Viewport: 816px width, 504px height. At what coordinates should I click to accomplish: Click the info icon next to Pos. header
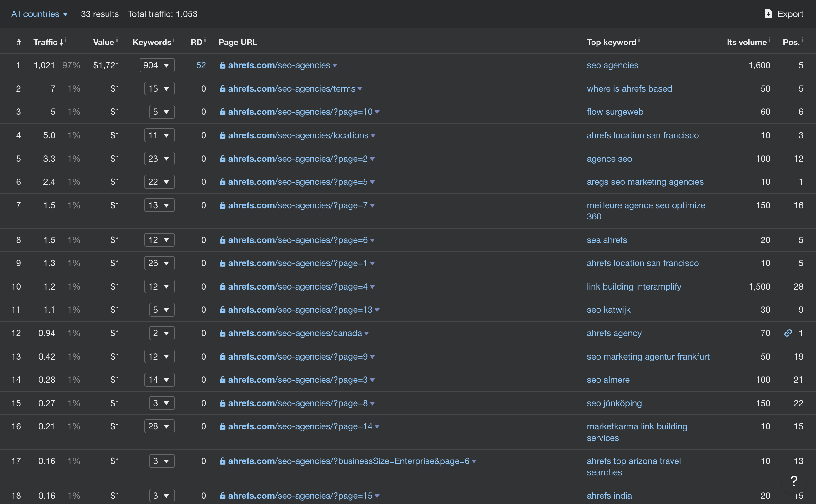(x=802, y=40)
